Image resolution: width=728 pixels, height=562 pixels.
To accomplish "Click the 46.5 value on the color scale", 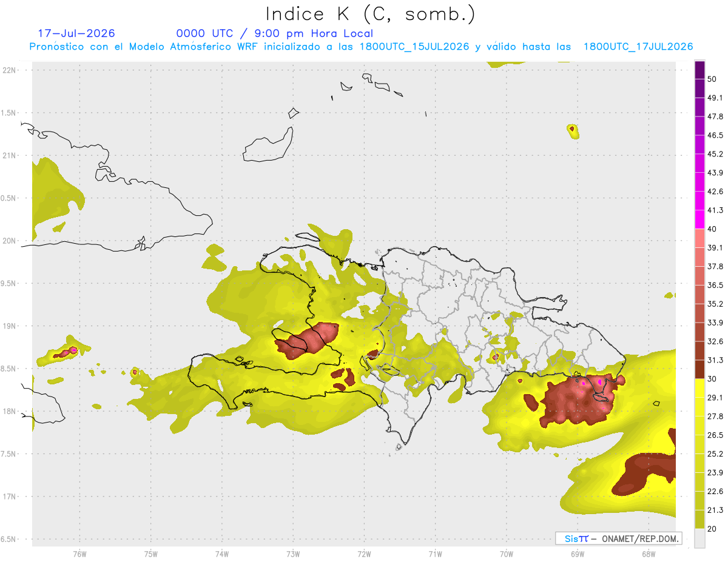I will click(715, 135).
